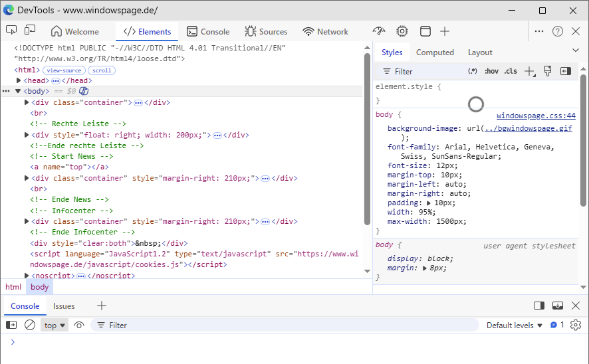Screen dimensions: 589x364
Task: Open actions menu dots beside body
Action: coord(5,91)
